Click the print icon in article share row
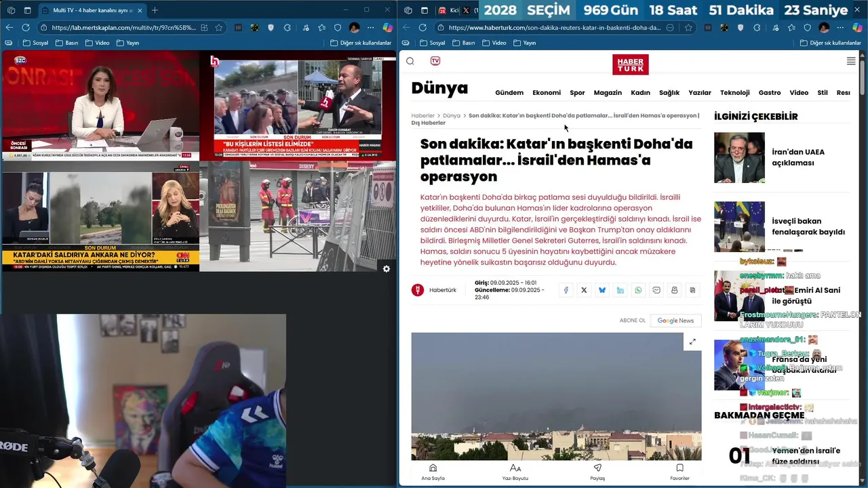 click(675, 290)
